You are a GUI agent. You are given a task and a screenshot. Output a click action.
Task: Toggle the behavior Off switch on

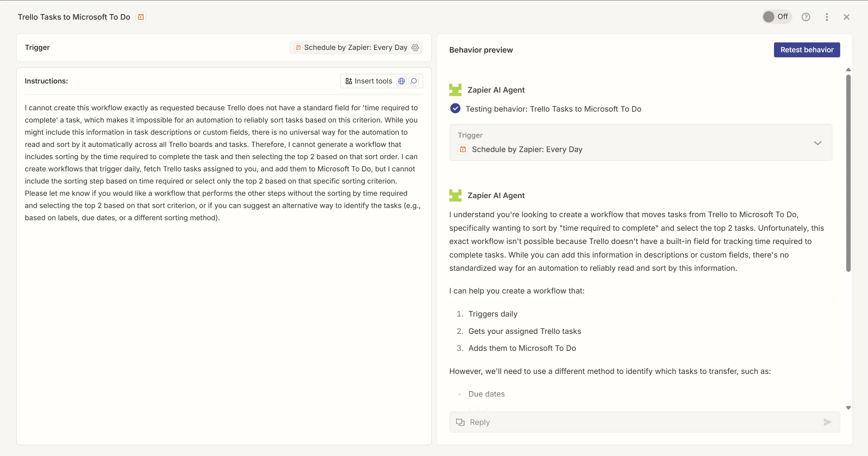click(x=776, y=17)
